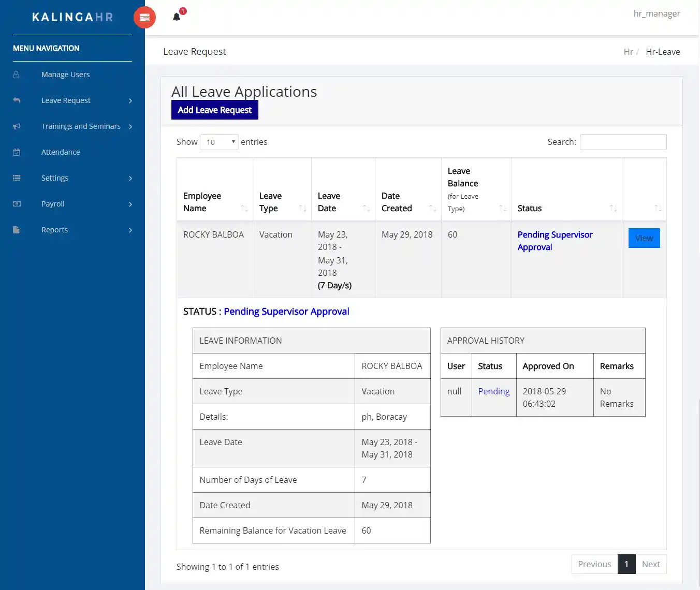Sort by Leave Balance column arrows
Screen dimensions: 700x590
coord(503,208)
